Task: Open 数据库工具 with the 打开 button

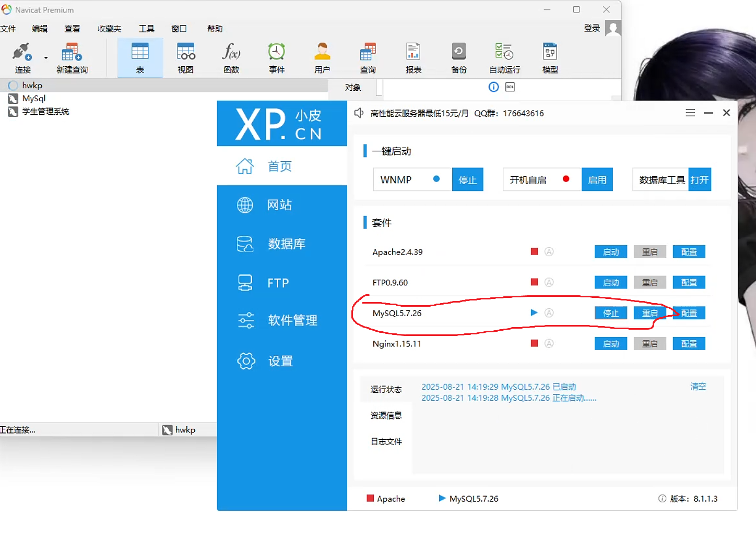Action: [700, 180]
